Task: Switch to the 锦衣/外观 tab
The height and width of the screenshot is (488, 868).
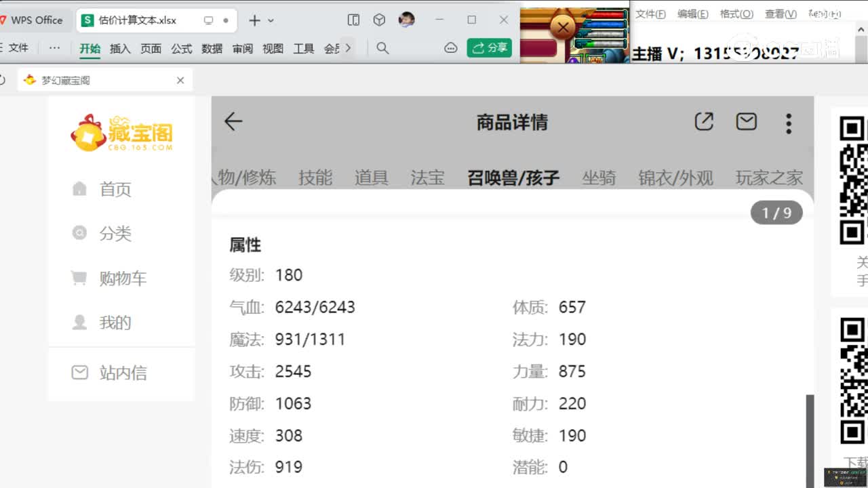Action: 675,178
